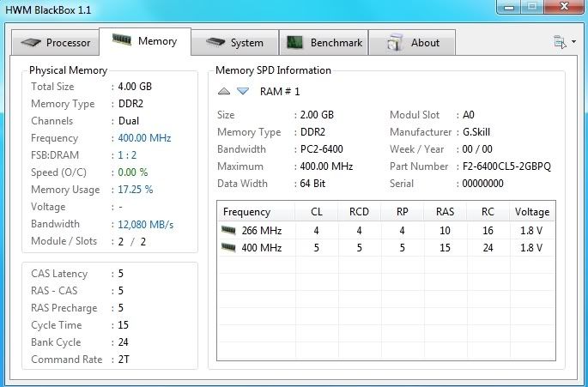Click the RC value 24 in the 400 MHz row
The height and width of the screenshot is (387, 588).
coord(488,247)
